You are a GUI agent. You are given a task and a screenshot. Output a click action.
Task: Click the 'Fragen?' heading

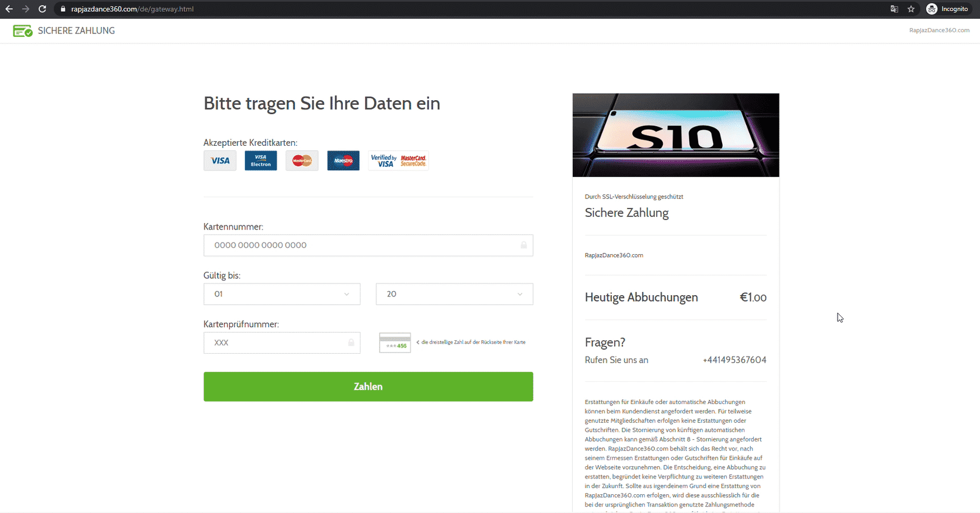point(605,343)
